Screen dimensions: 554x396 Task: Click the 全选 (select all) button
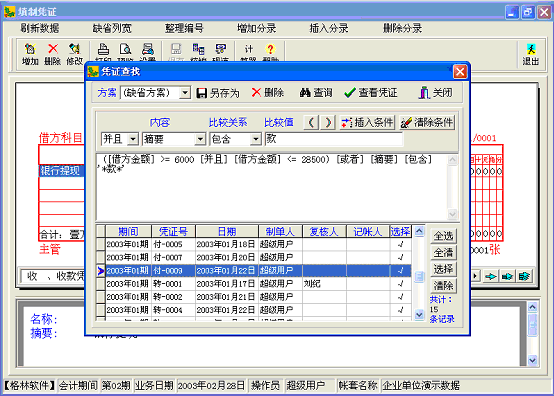pyautogui.click(x=443, y=236)
